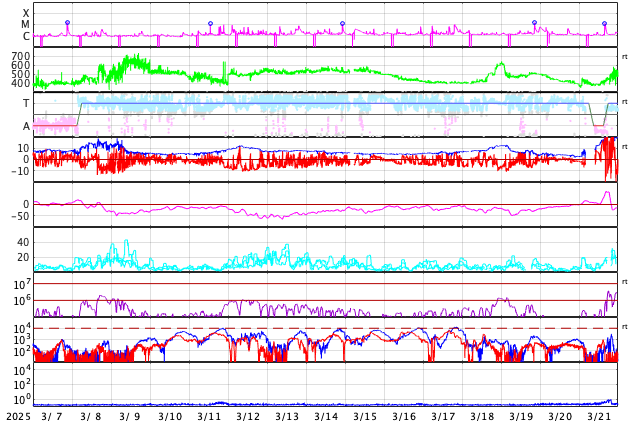Click the "2025" year label

[x=18, y=416]
